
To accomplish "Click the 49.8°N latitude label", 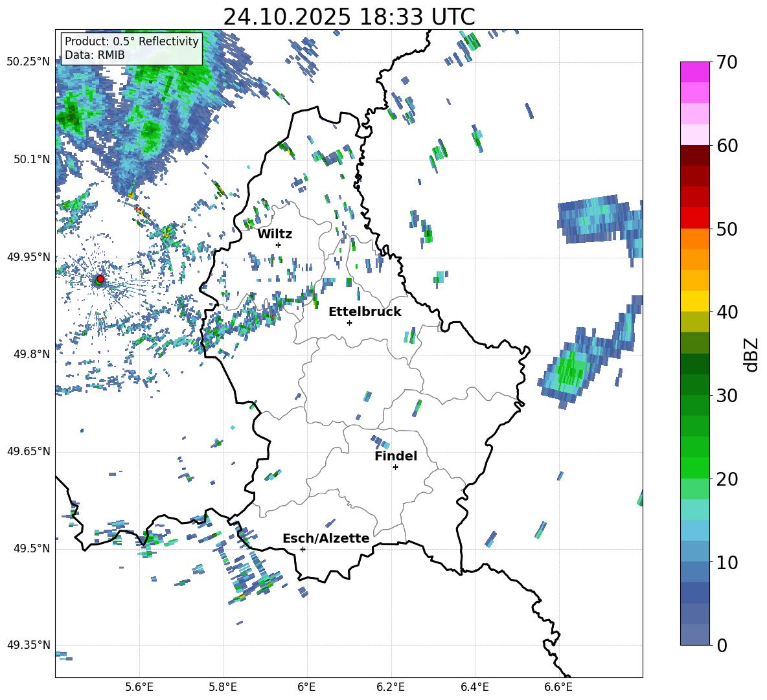I will click(31, 354).
